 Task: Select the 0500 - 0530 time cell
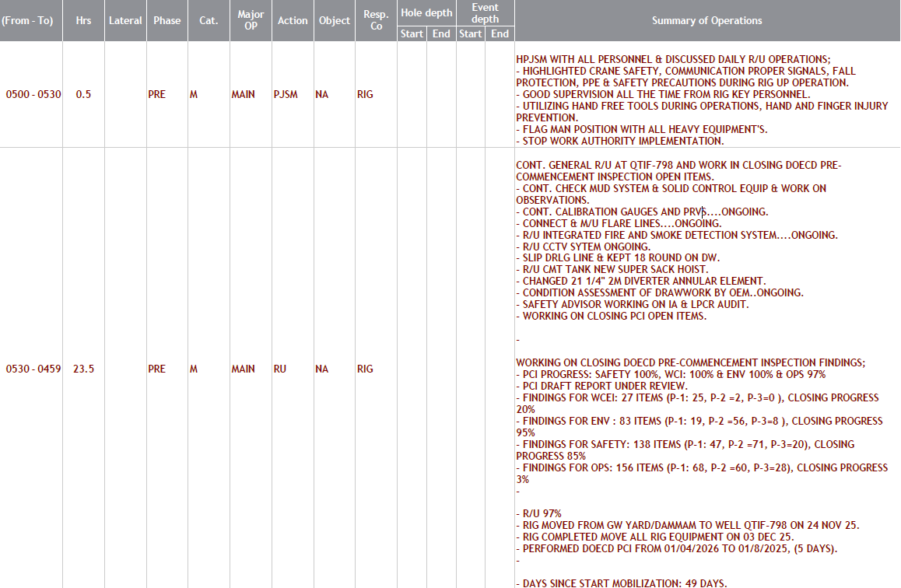[33, 95]
